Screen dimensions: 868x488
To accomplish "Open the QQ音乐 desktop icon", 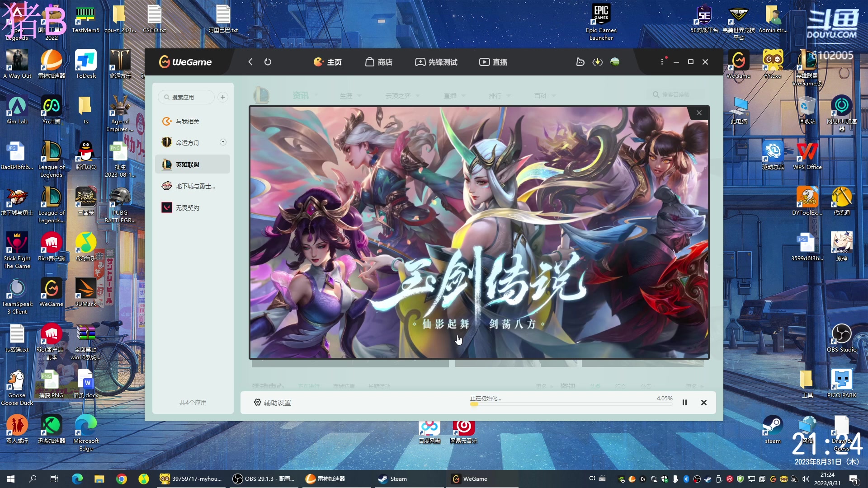I will (x=85, y=246).
